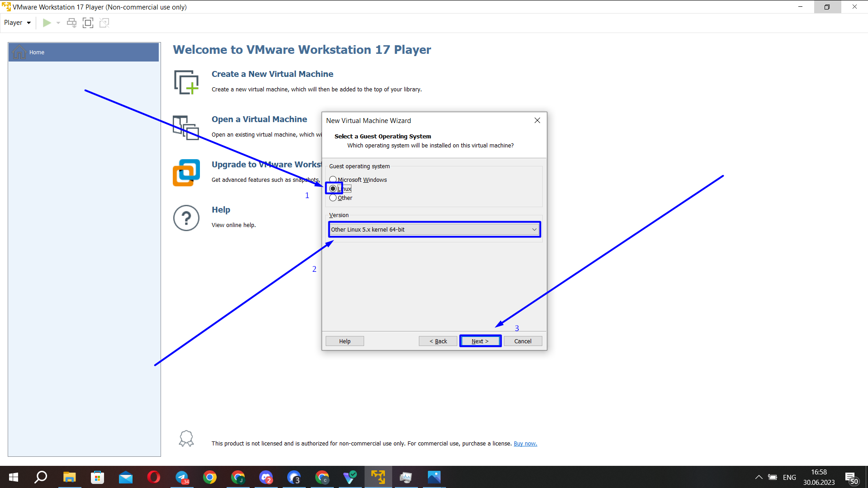Select the Linux guest OS radio button

(333, 189)
